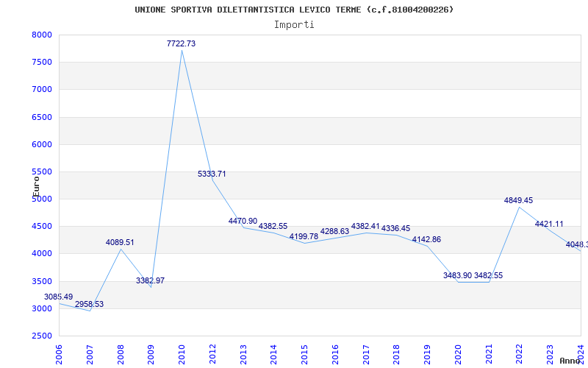Click the 4089.51 data label
Viewport: 588px width, 368px height.
120,242
